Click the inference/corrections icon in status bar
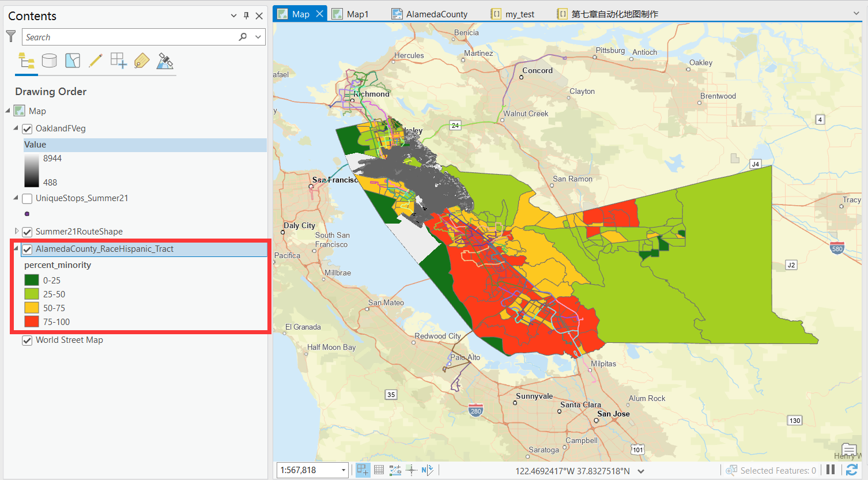The image size is (868, 480). [412, 470]
